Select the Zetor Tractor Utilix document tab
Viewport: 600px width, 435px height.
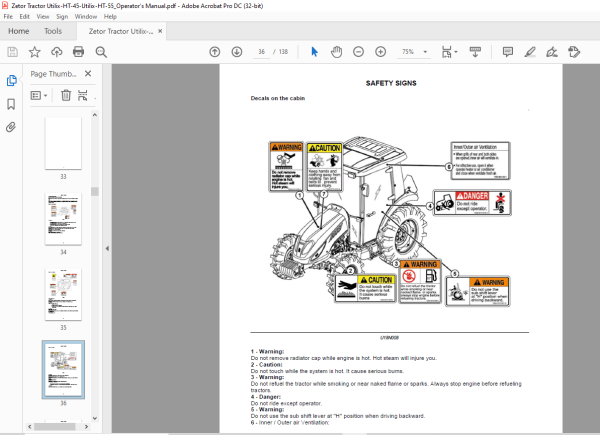tap(121, 31)
